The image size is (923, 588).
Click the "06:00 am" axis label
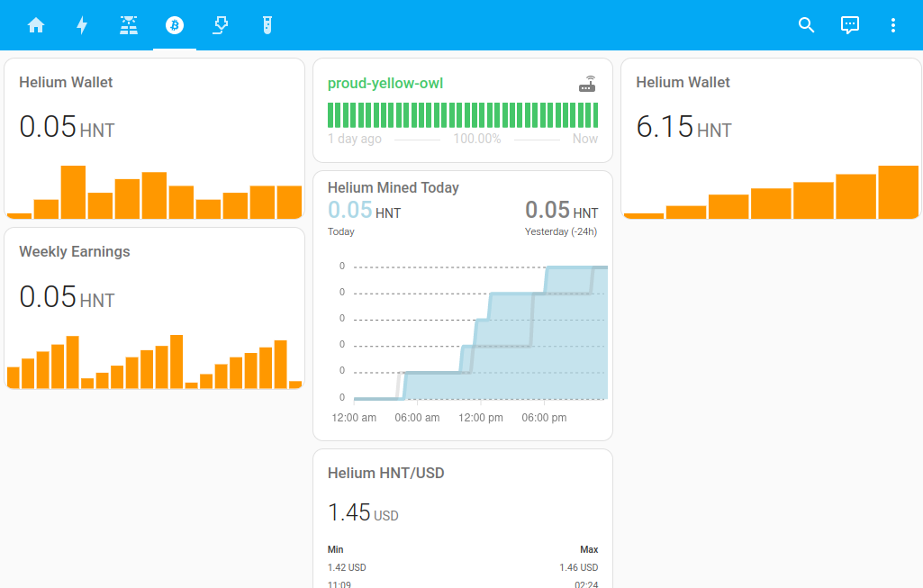[x=417, y=418]
